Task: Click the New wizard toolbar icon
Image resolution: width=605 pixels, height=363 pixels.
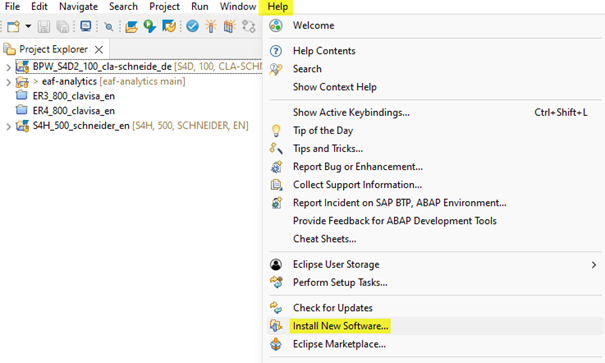Action: click(x=14, y=27)
